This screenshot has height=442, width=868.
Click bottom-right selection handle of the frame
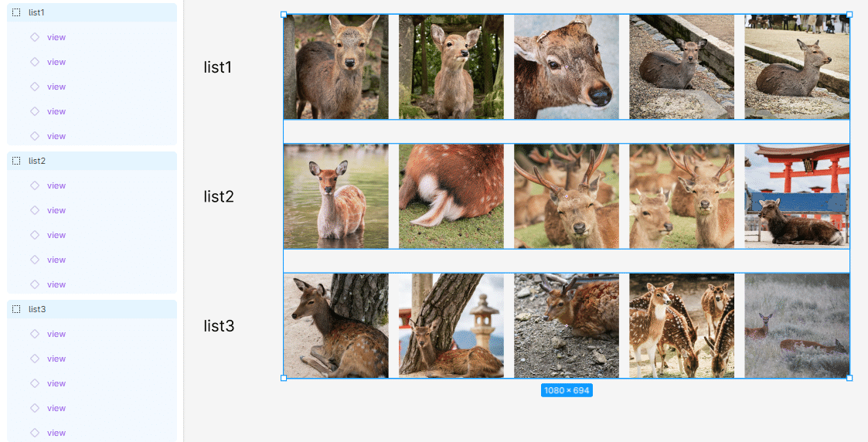click(849, 378)
